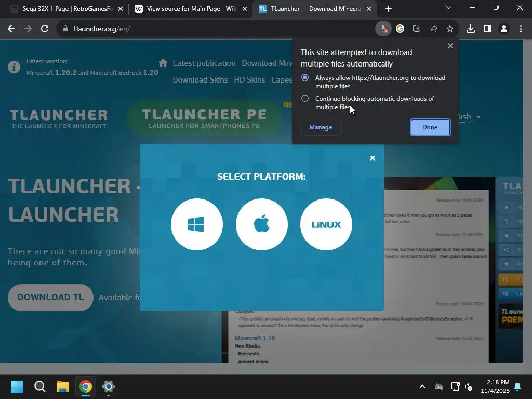Click the address bar URL tlauncher.org/en/
This screenshot has width=532, height=399.
pyautogui.click(x=102, y=29)
